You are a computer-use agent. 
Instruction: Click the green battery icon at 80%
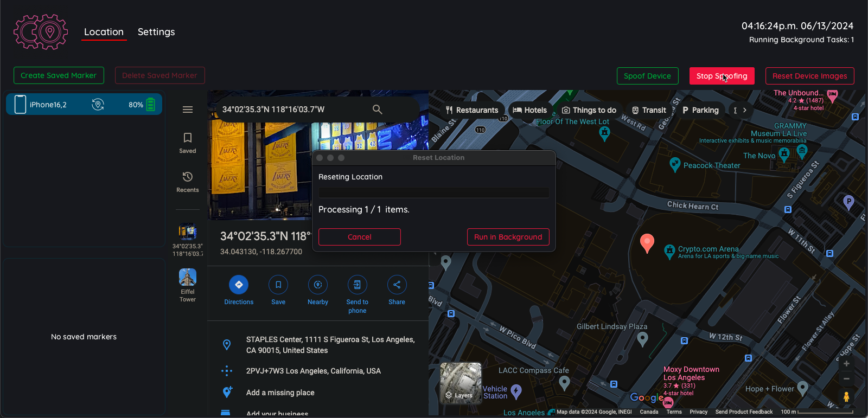[x=151, y=104]
